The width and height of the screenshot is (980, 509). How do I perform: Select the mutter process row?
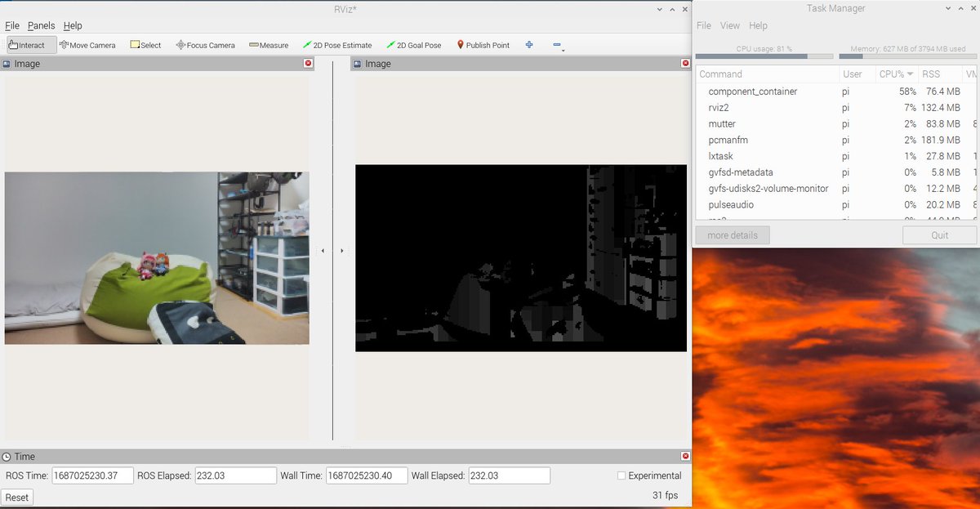coord(836,124)
